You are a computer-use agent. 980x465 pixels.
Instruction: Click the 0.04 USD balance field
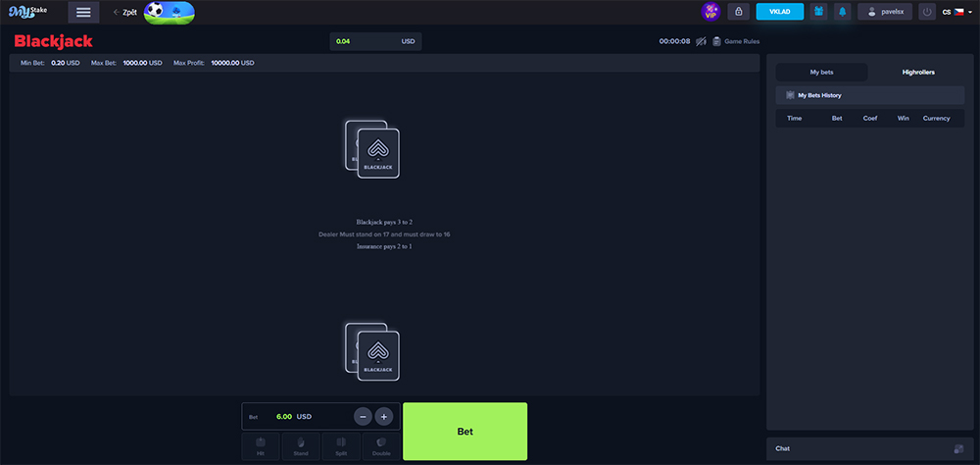375,41
